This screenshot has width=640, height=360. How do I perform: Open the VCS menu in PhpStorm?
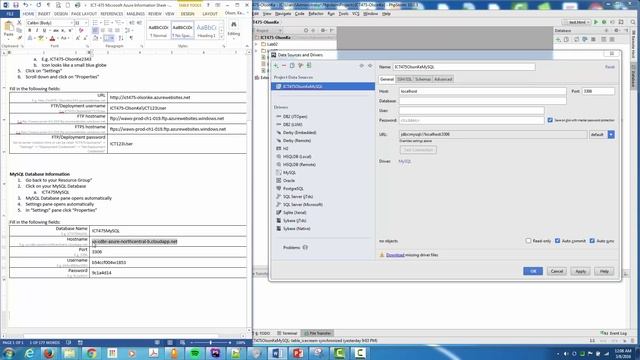[x=356, y=14]
